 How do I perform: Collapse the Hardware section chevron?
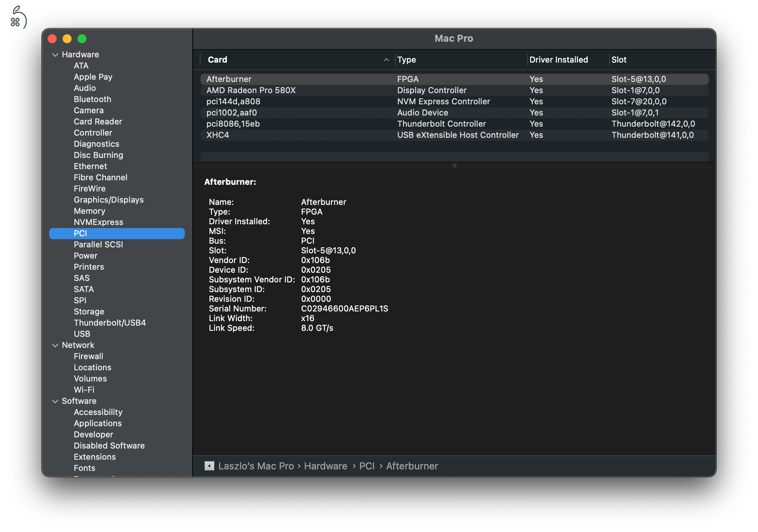(55, 55)
